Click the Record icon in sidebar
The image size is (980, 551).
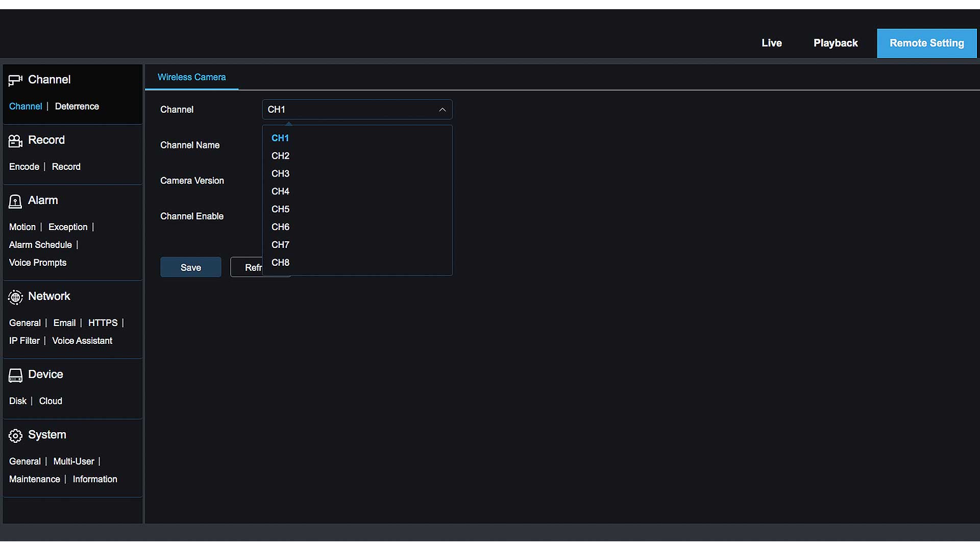[x=15, y=141]
